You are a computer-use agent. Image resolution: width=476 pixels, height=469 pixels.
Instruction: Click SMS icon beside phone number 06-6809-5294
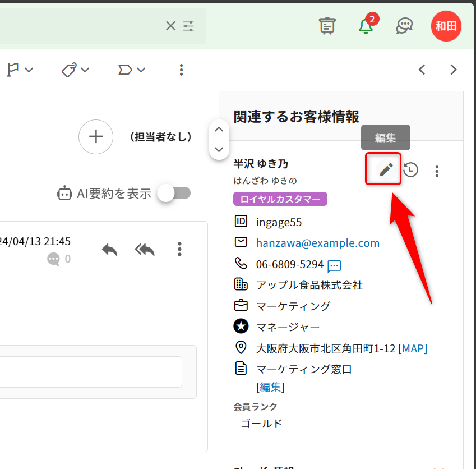click(x=335, y=265)
